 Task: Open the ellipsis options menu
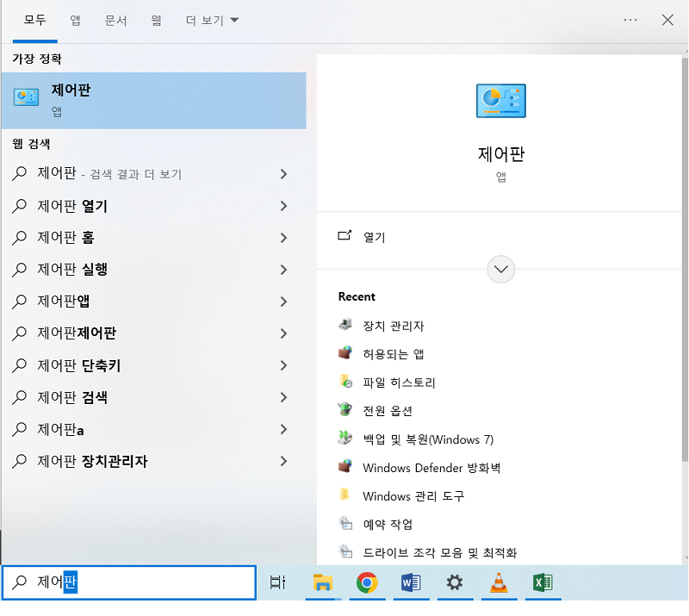[x=630, y=19]
